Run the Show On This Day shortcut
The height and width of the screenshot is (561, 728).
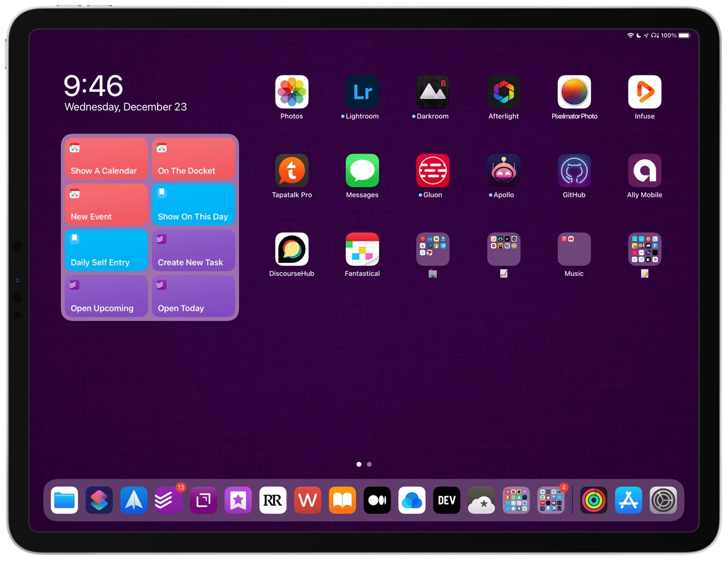(194, 205)
